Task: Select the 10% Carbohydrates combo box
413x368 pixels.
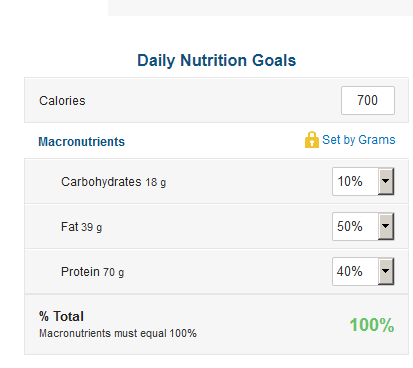Action: click(363, 181)
